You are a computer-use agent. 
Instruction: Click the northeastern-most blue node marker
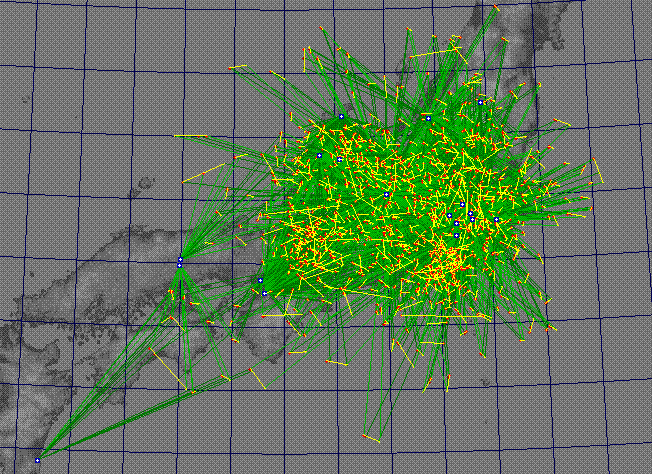click(481, 102)
